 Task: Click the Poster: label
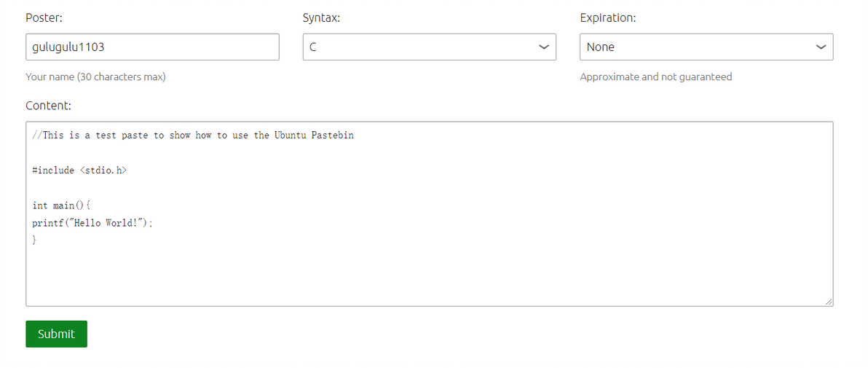click(44, 18)
